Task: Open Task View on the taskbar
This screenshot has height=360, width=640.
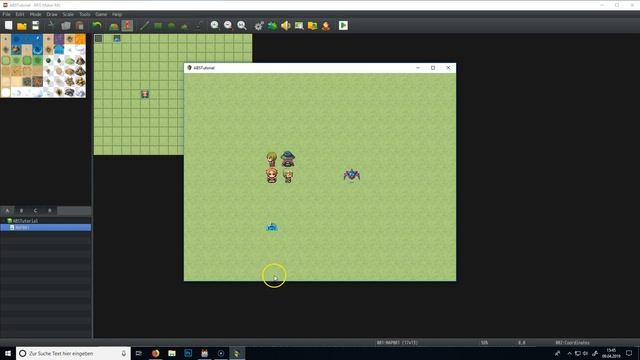Action: point(139,353)
